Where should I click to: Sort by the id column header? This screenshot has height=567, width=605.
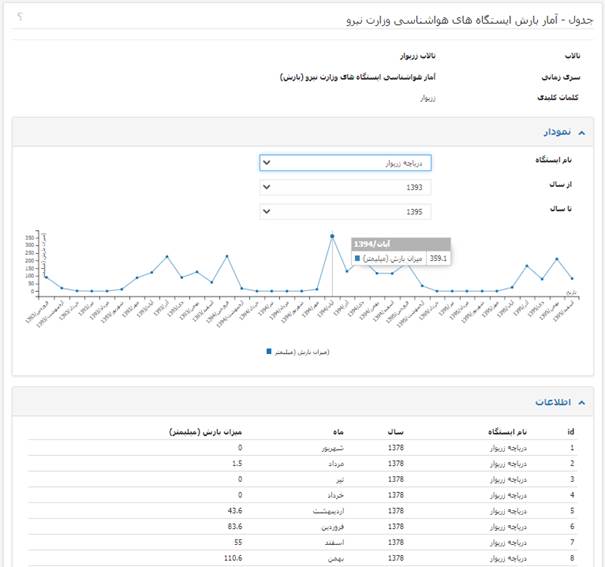(572, 431)
